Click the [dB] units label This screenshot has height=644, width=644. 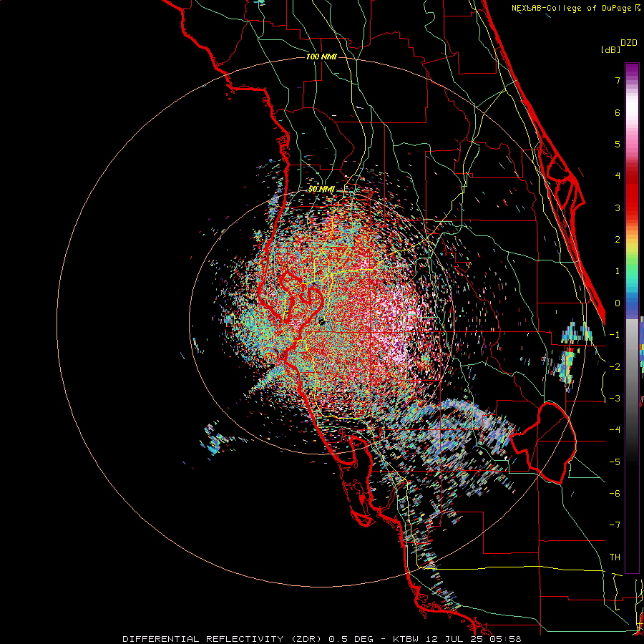point(610,49)
